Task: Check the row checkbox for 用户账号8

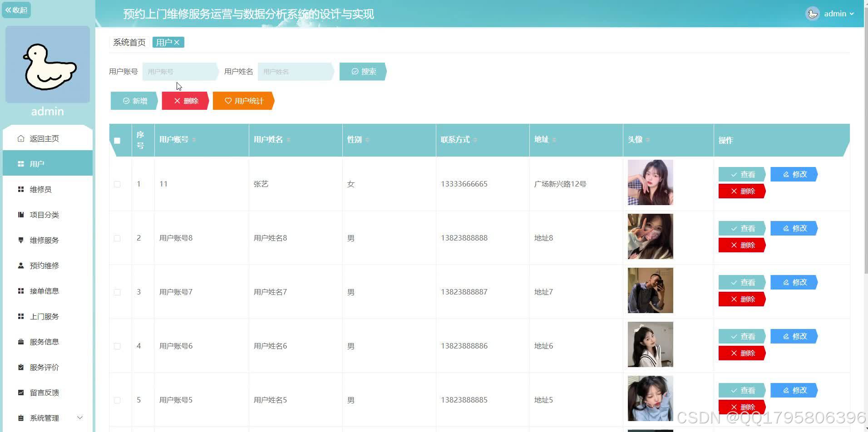Action: 117,238
